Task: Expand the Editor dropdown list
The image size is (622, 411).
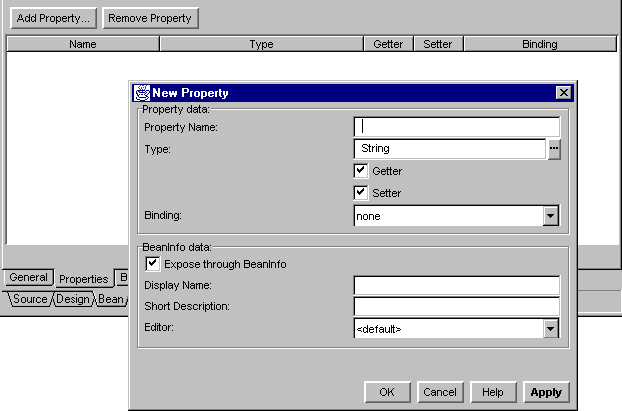Action: click(x=550, y=328)
